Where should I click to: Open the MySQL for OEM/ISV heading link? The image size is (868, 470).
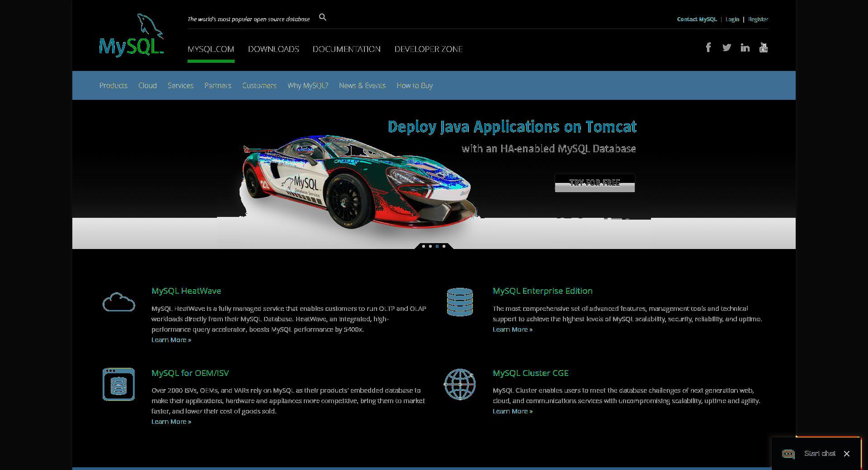point(190,373)
